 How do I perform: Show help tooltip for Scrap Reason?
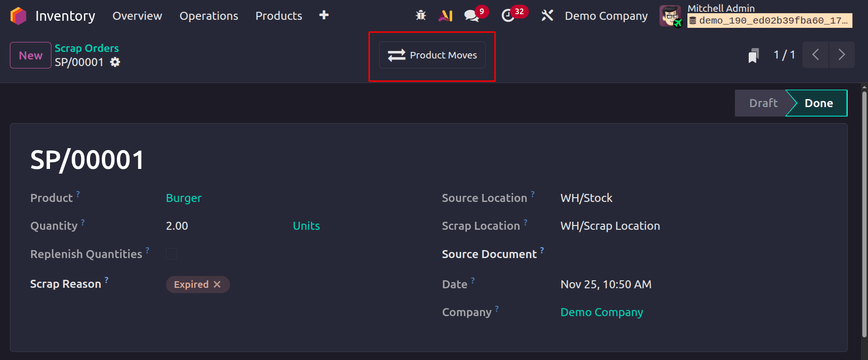coord(107,280)
